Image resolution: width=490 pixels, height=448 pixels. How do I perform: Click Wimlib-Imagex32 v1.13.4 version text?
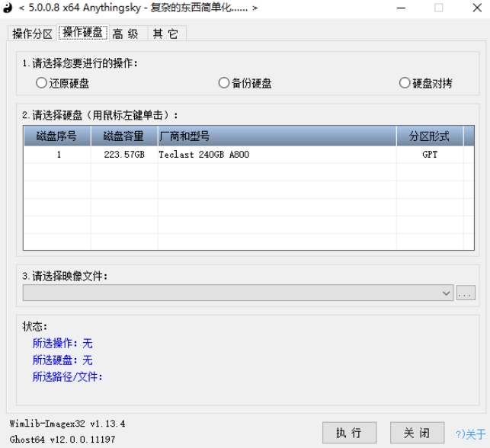coord(67,424)
